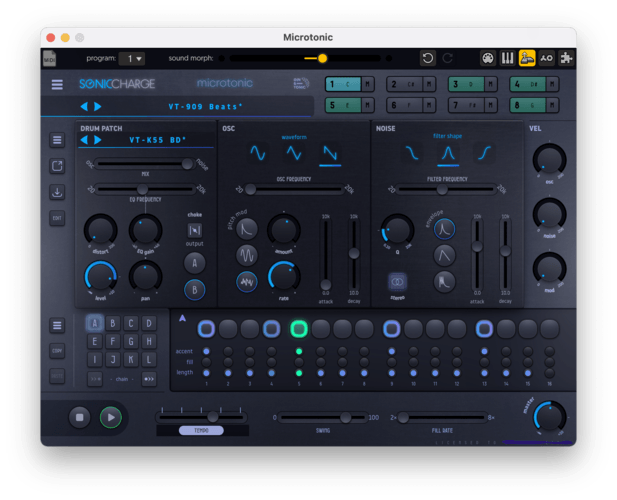Select the exponential noise envelope icon

point(444,229)
